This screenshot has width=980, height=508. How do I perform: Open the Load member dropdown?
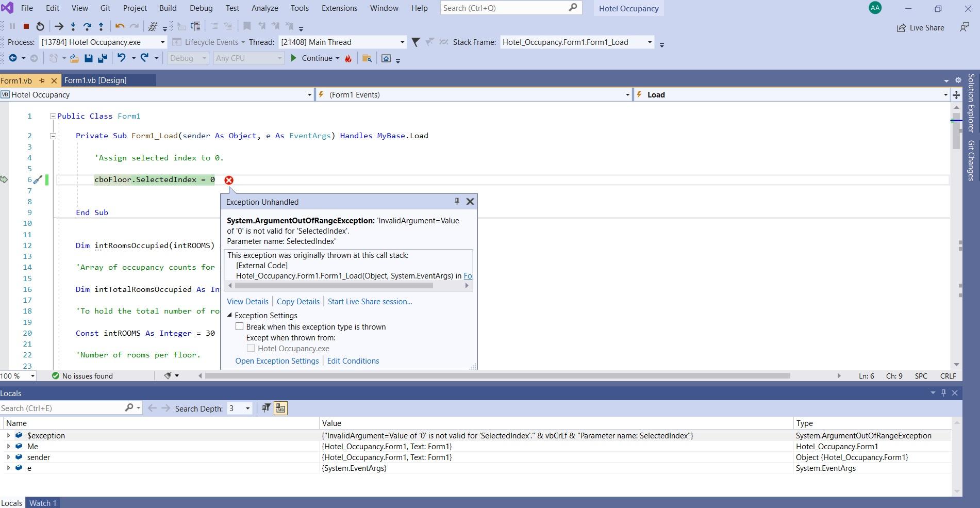pyautogui.click(x=791, y=94)
